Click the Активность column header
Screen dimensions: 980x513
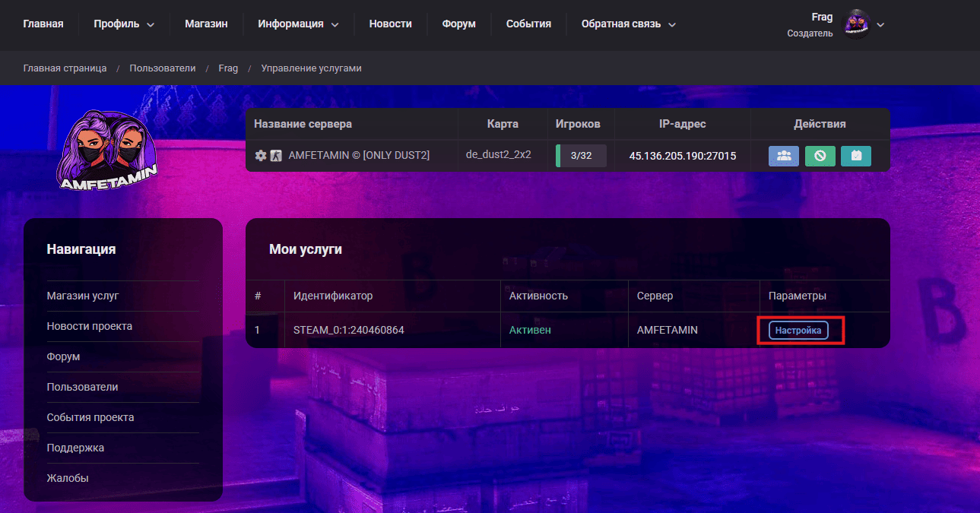pyautogui.click(x=538, y=296)
